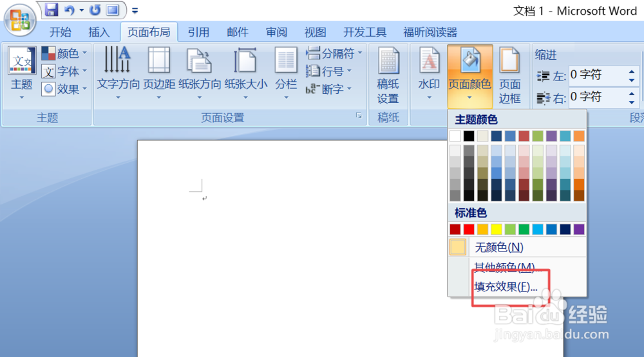Pick black theme color swatch

(469, 136)
